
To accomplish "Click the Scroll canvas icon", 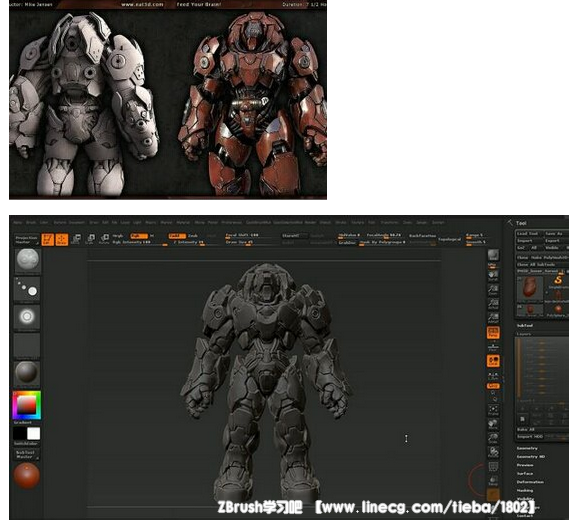I will [493, 276].
